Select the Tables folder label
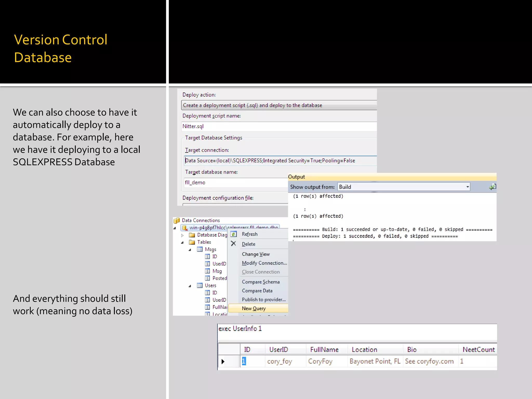The image size is (532, 399). (x=204, y=242)
